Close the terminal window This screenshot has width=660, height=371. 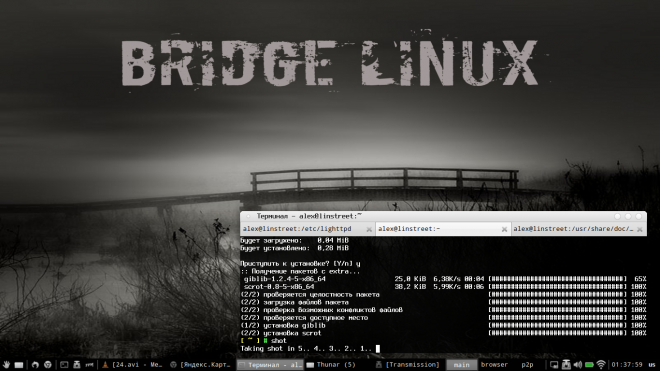(639, 216)
